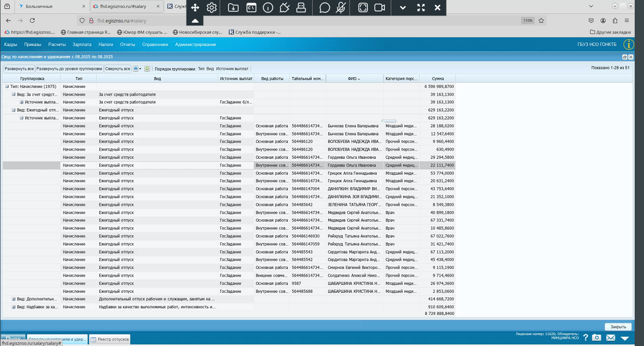The height and width of the screenshot is (346, 644).
Task: Collapse the 'Тип: Начисление (1975)' group
Action: pos(7,86)
